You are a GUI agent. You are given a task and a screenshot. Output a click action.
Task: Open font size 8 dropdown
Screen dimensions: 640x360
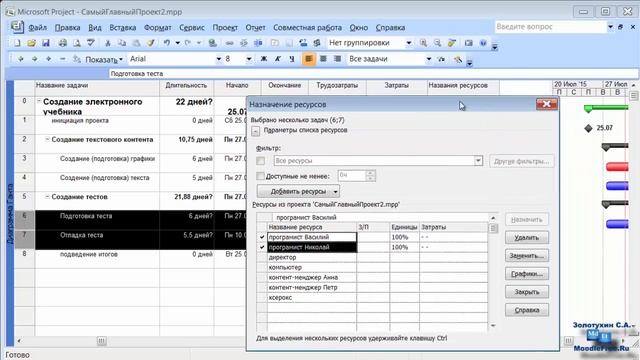pos(249,59)
